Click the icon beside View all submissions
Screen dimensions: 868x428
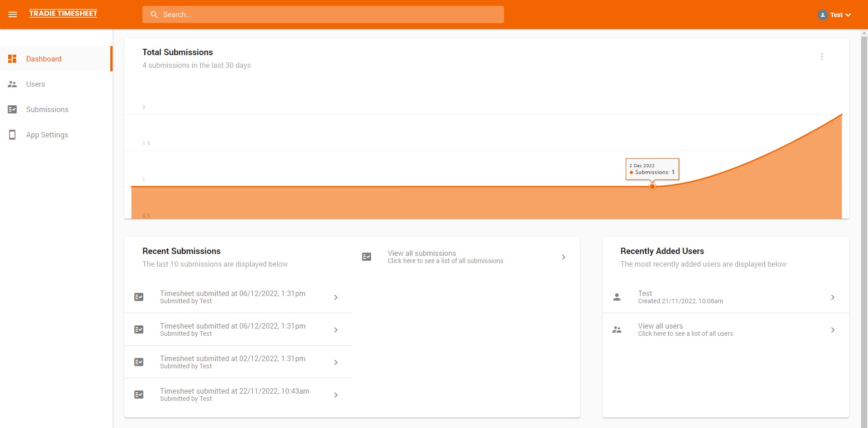[x=367, y=257]
